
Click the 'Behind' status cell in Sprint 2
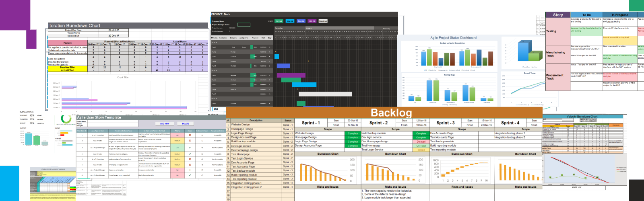point(421,150)
